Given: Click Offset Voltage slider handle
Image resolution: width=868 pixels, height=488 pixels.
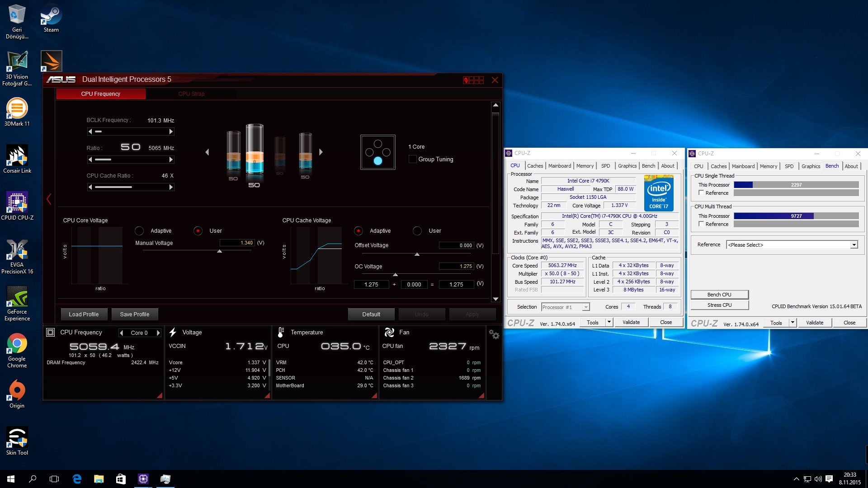Looking at the screenshot, I should (417, 254).
